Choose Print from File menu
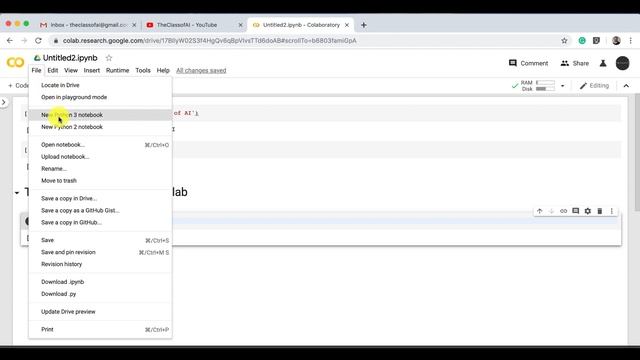640x360 pixels. click(x=100, y=329)
